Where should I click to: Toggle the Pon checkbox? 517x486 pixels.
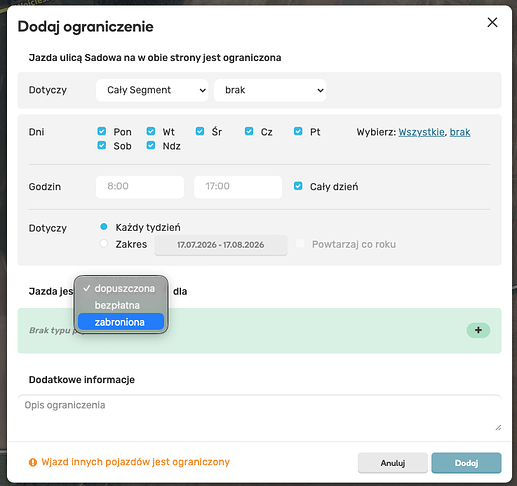(102, 131)
